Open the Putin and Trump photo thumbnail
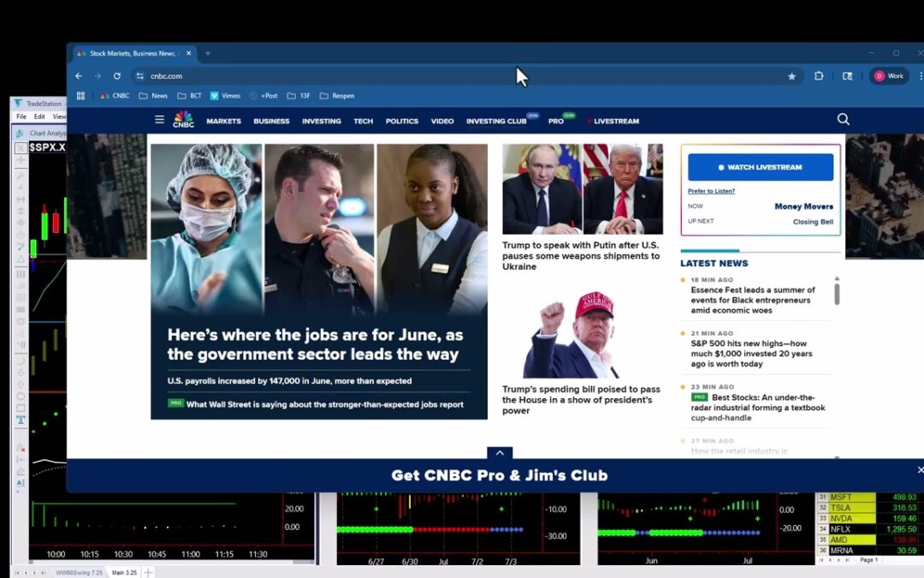924x578 pixels. [583, 189]
